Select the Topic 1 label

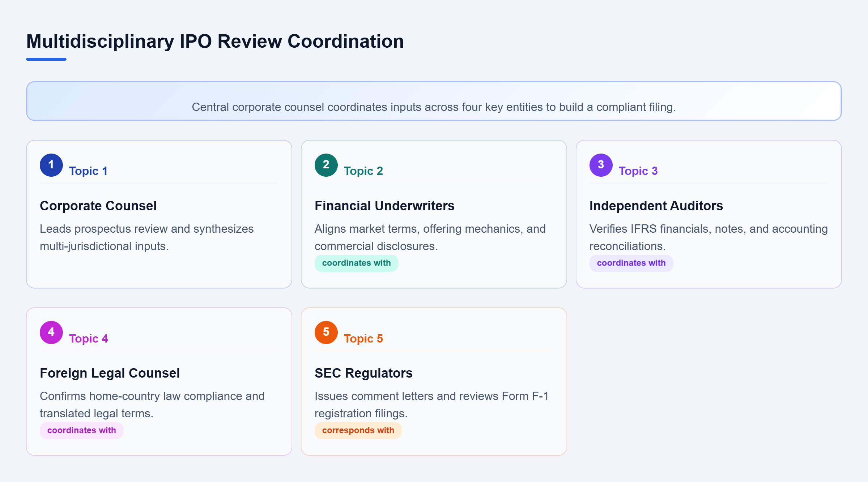pos(88,171)
